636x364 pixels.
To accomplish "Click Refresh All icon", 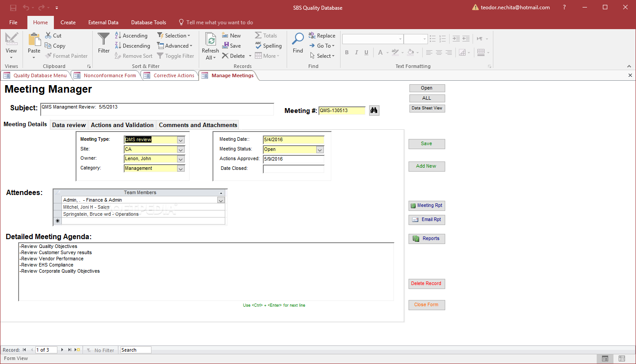I will point(211,40).
